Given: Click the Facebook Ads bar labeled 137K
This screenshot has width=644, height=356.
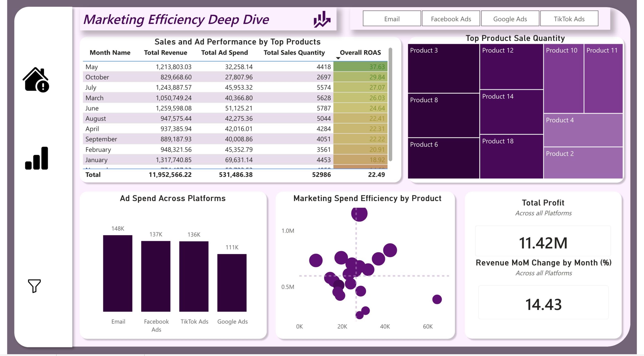Looking at the screenshot, I should pos(156,276).
